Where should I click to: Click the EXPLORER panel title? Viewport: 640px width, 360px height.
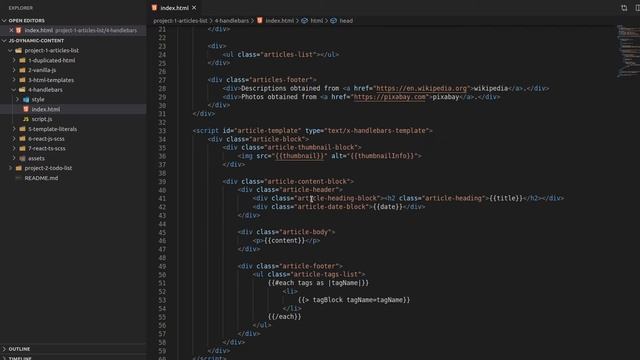click(x=21, y=8)
